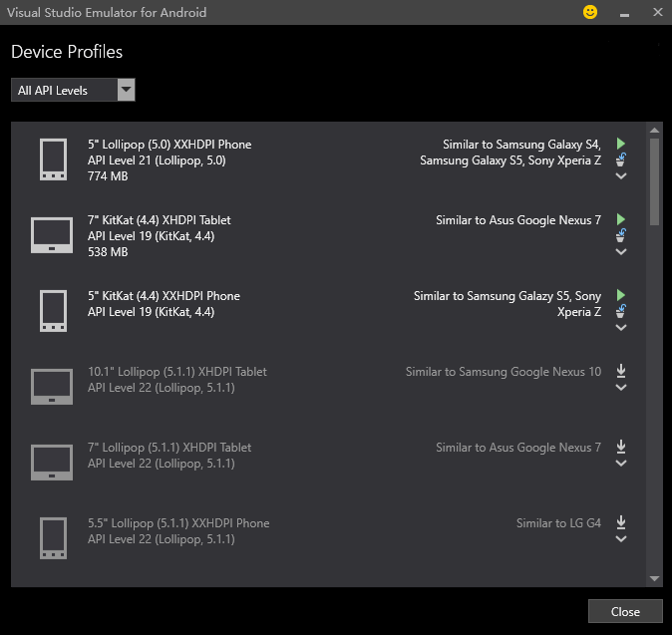The width and height of the screenshot is (672, 635).
Task: Click the phone icon of 5" Lollipop (5.0)
Action: (x=53, y=159)
